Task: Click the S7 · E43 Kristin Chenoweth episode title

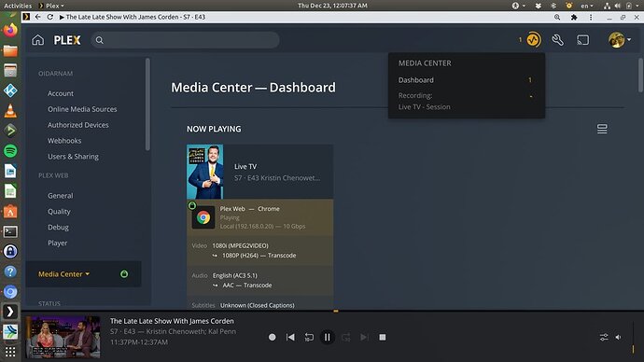Action: pos(277,177)
